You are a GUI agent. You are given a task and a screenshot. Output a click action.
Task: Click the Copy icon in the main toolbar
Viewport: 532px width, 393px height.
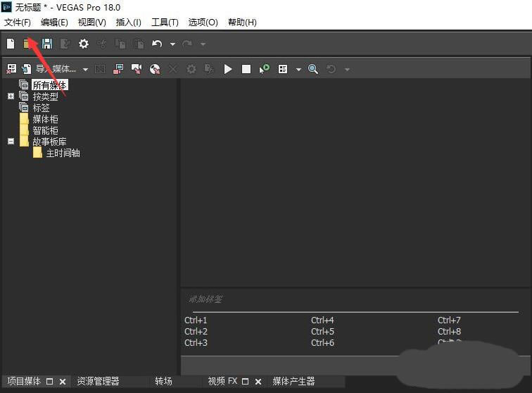click(x=120, y=44)
